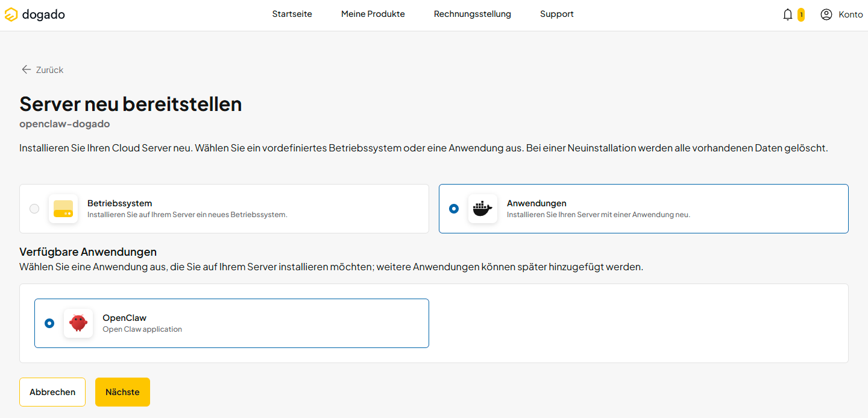The image size is (868, 418).
Task: Click the 'Verfügbare Anwendungen' heading
Action: click(88, 252)
